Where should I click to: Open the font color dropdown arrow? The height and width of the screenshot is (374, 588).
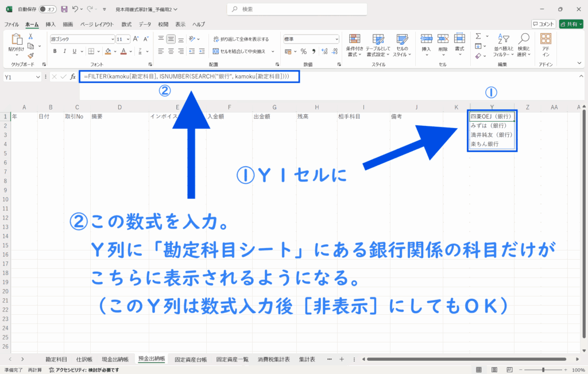(x=130, y=51)
